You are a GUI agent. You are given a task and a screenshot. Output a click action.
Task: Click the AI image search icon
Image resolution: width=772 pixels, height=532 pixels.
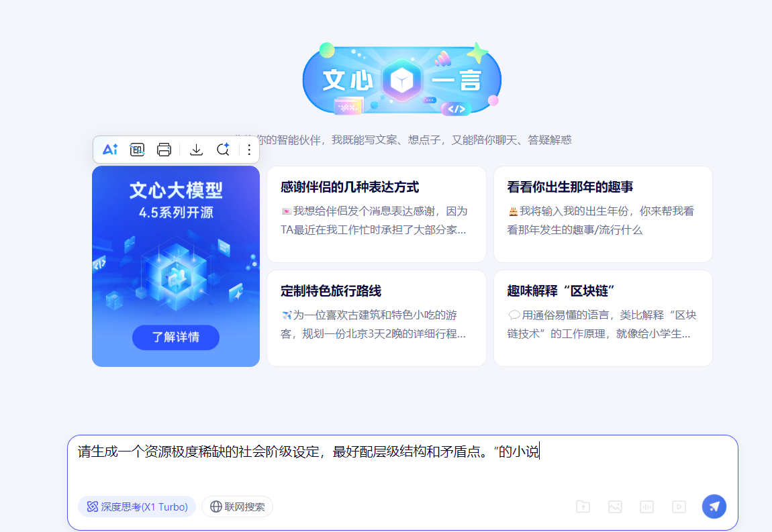(x=223, y=150)
